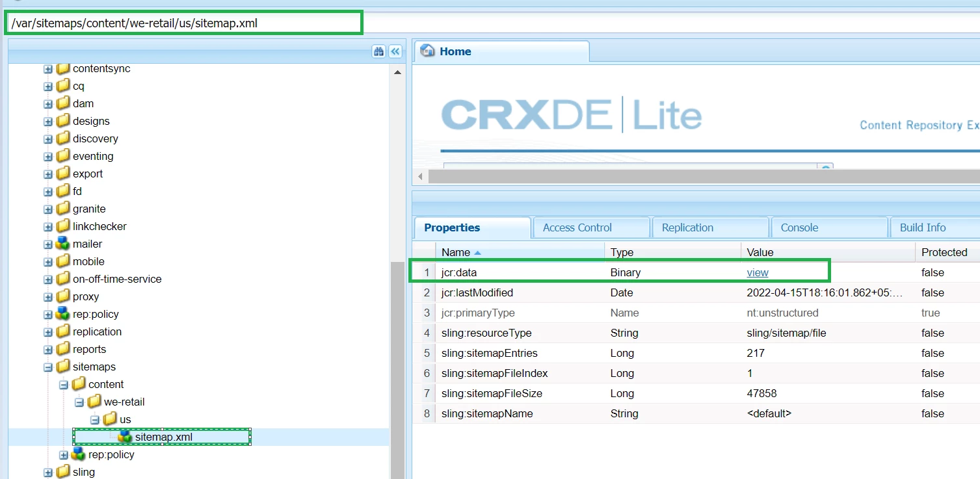980x479 pixels.
Task: Click the sitemaps folder icon
Action: pyautogui.click(x=62, y=367)
